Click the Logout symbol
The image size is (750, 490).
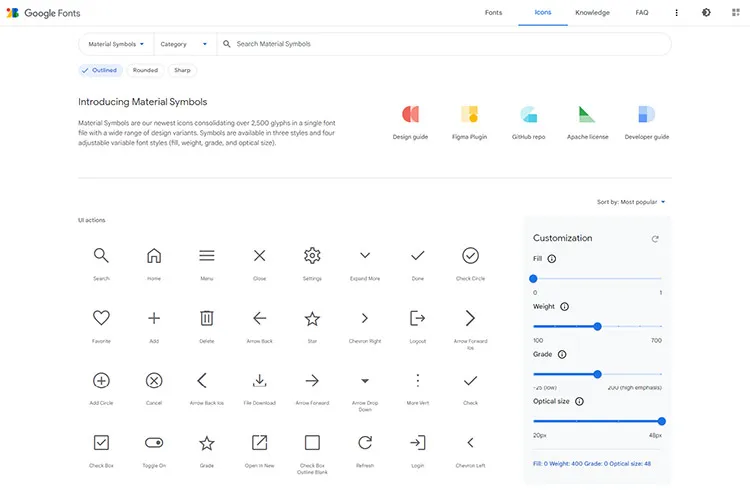coord(418,318)
